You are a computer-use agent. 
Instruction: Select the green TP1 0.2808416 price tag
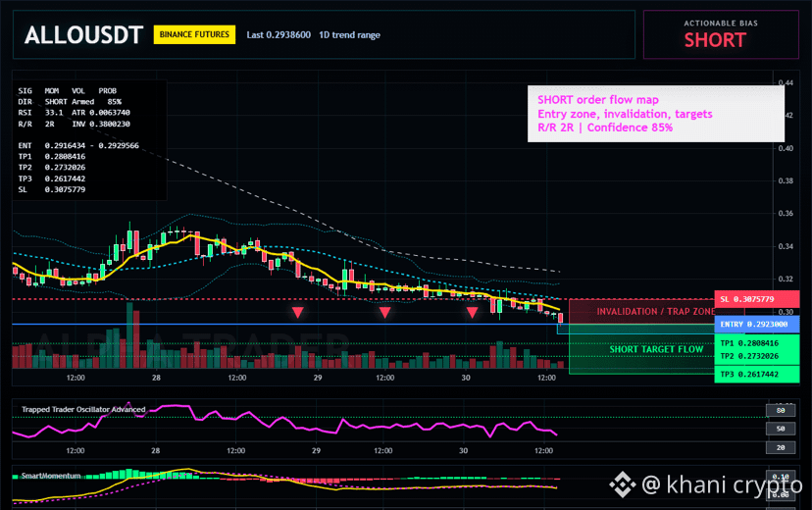tap(756, 343)
